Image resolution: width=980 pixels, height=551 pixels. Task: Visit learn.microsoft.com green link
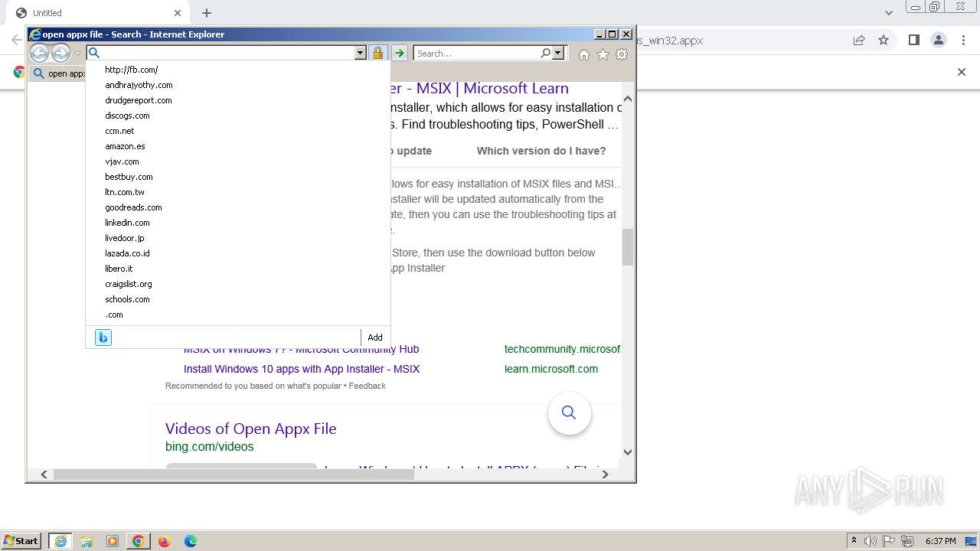tap(551, 369)
